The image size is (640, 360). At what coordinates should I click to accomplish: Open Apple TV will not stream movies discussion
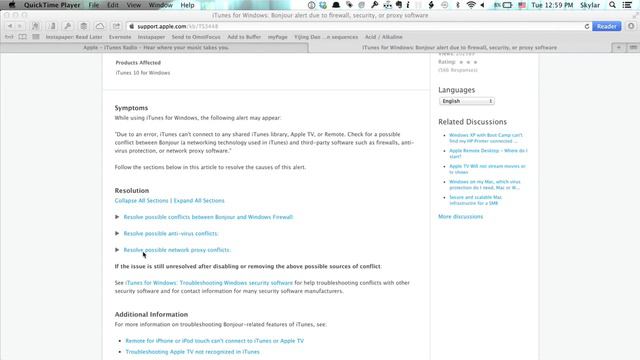tap(487, 169)
